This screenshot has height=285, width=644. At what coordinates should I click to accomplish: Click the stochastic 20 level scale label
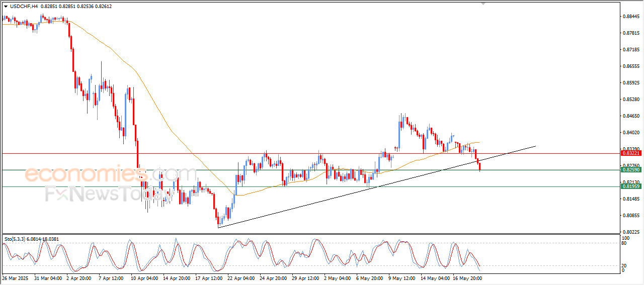tap(625, 265)
